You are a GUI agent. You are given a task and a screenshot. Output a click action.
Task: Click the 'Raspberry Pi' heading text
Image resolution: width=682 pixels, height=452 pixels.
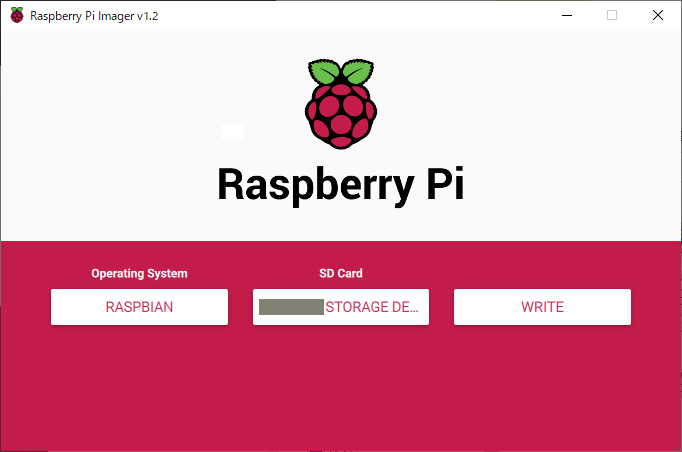pos(341,185)
